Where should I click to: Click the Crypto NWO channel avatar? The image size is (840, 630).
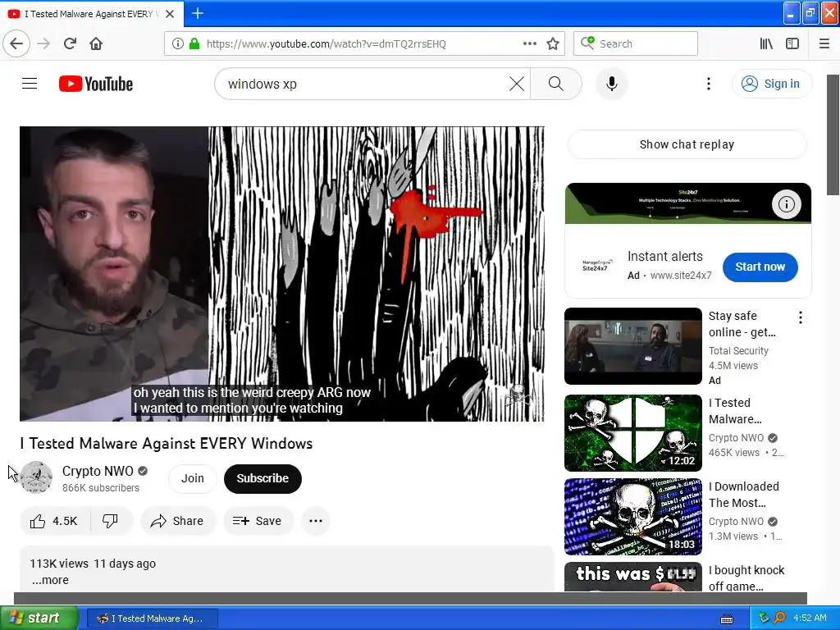pos(36,478)
